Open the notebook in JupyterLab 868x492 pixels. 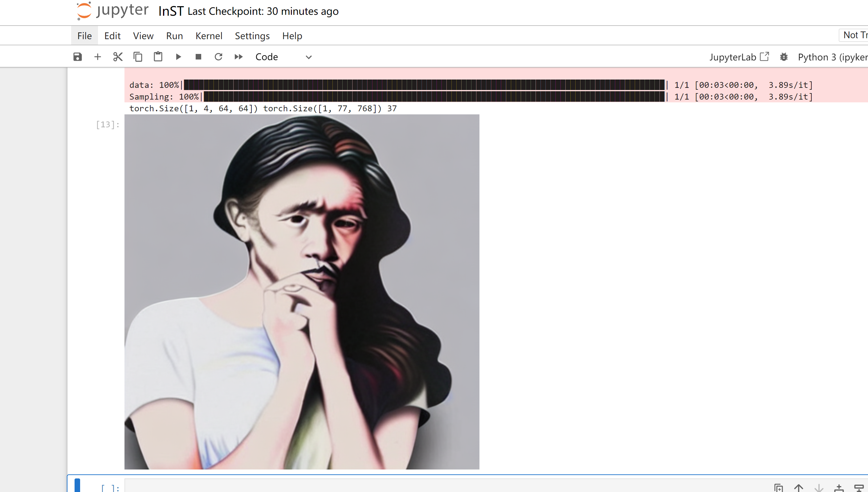point(739,57)
